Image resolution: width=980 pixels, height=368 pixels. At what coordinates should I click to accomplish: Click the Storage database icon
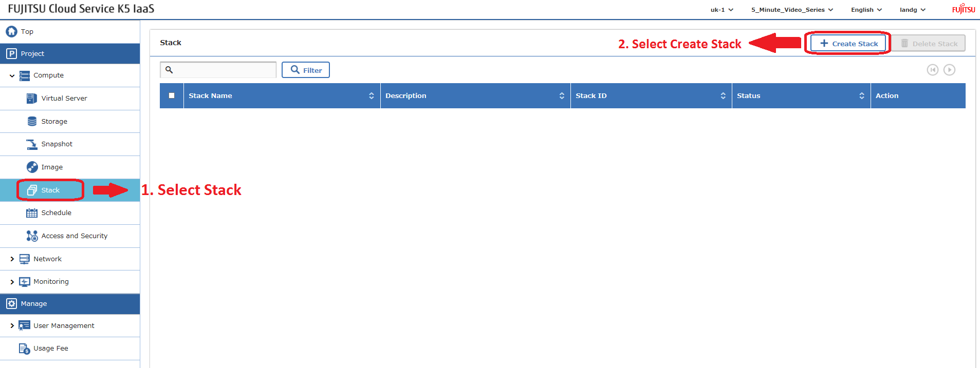click(32, 121)
